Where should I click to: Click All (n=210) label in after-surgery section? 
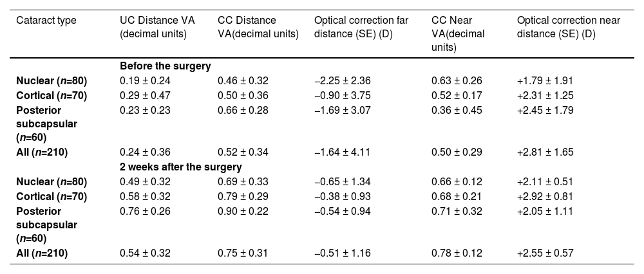click(45, 253)
